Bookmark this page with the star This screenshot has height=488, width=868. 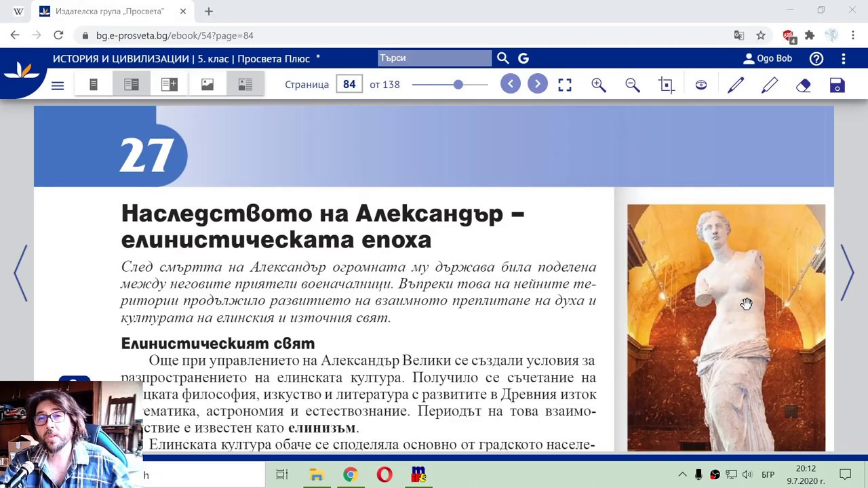point(761,35)
